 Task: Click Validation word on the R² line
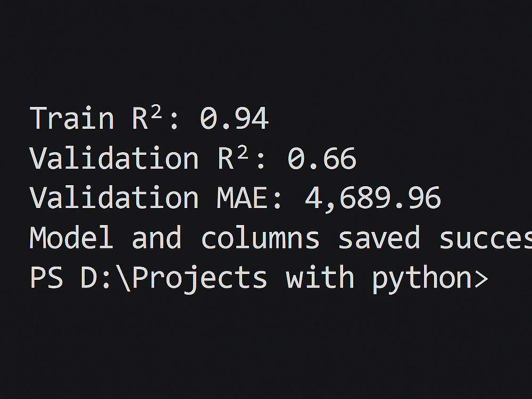click(114, 158)
